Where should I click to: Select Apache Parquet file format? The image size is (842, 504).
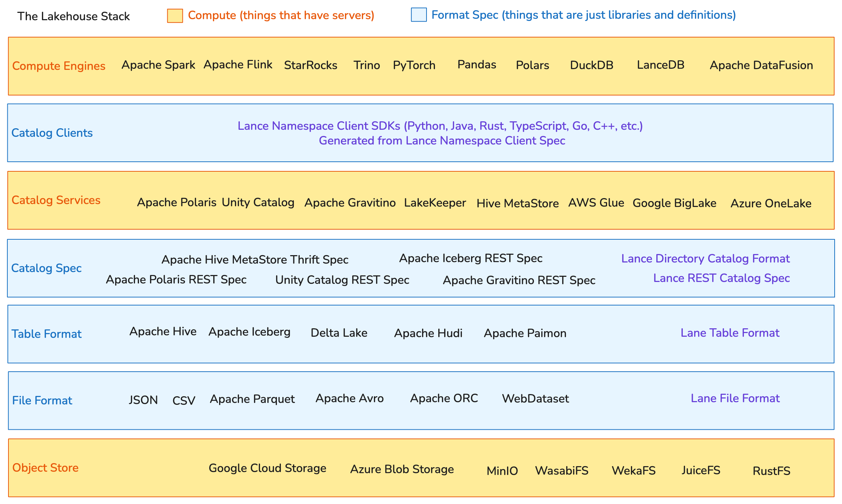coord(252,399)
